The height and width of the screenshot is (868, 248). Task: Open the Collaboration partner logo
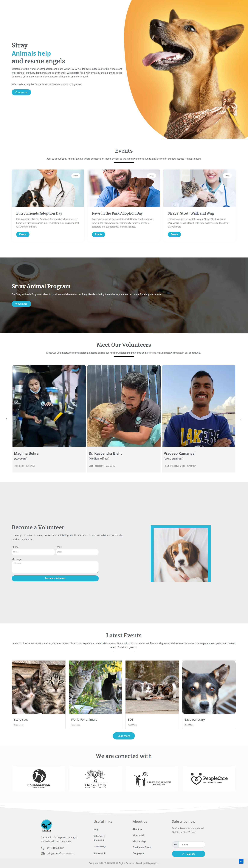39,779
